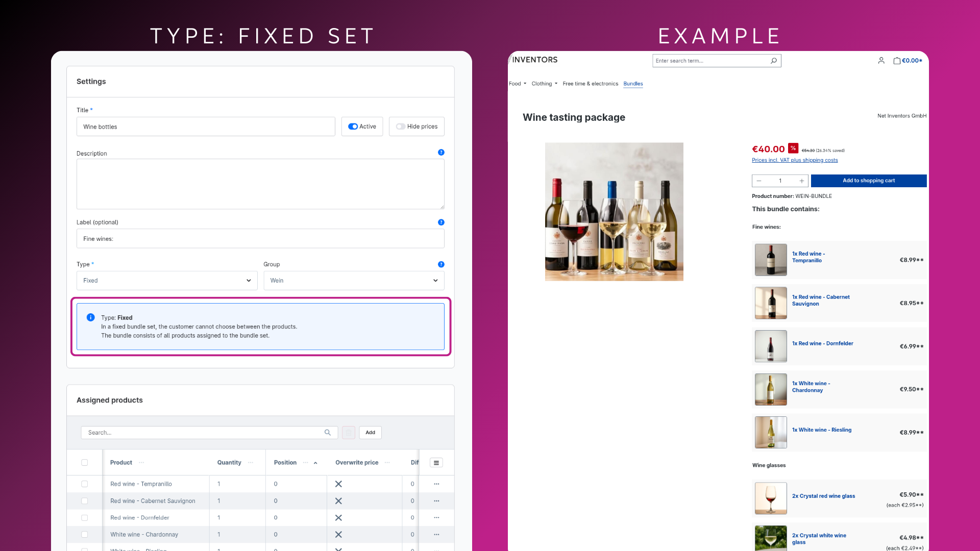Click the search magnifier icon in storefront
Screen dimensions: 980x551
point(774,61)
